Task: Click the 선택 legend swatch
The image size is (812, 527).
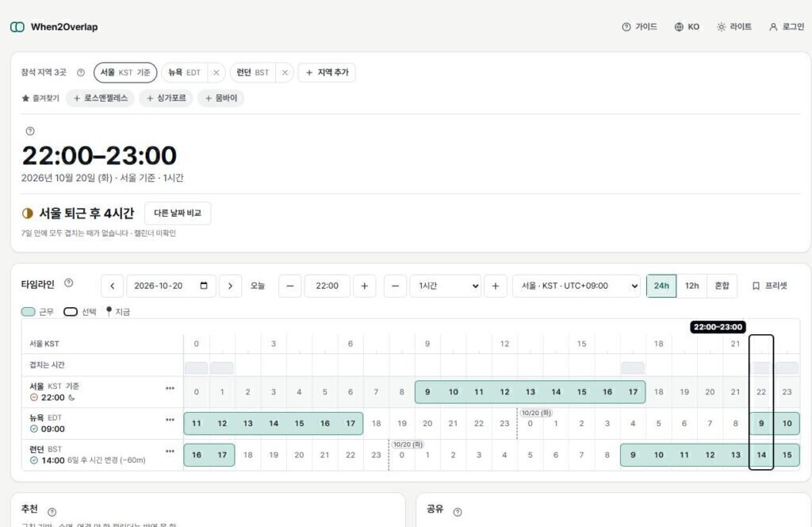Action: [x=71, y=312]
